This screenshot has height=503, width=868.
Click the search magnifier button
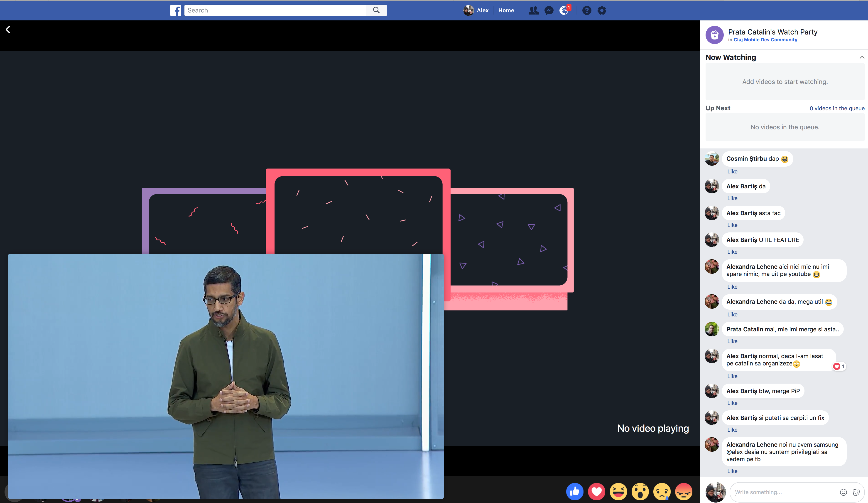tap(376, 10)
